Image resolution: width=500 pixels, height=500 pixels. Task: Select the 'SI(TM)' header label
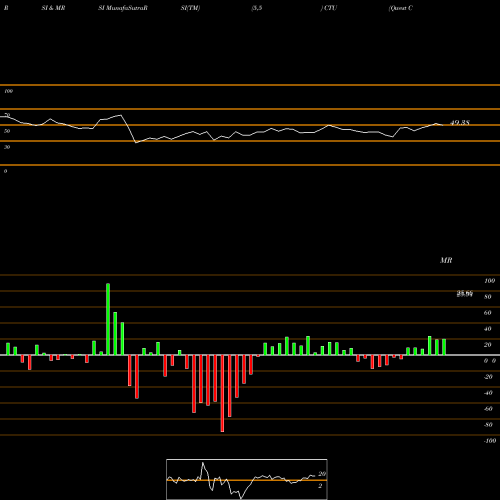pyautogui.click(x=190, y=8)
